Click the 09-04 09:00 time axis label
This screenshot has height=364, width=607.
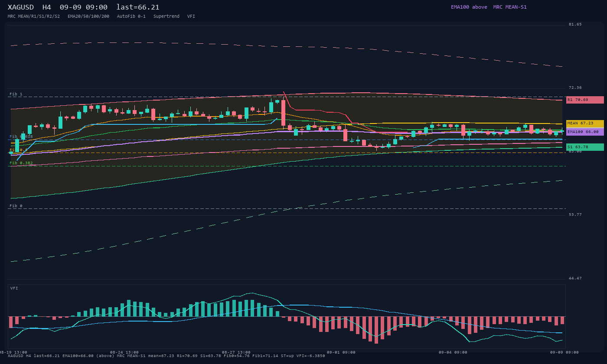[x=453, y=352]
